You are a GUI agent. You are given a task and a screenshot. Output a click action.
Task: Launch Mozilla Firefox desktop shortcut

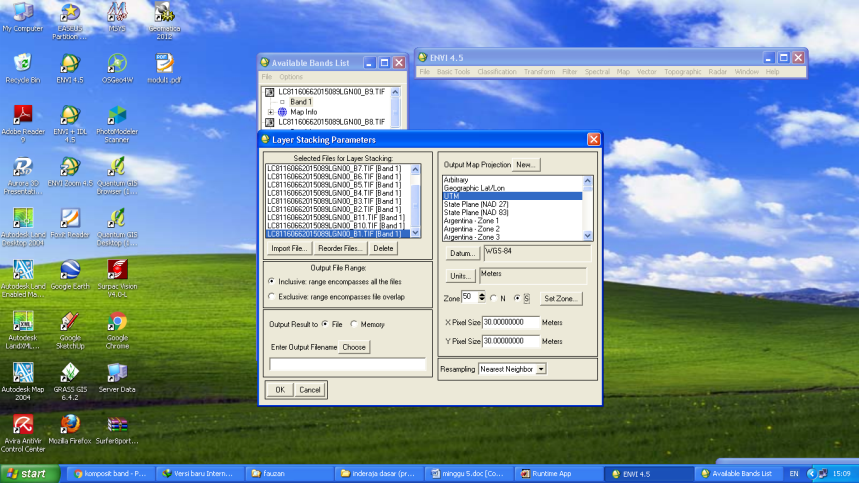pyautogui.click(x=70, y=429)
